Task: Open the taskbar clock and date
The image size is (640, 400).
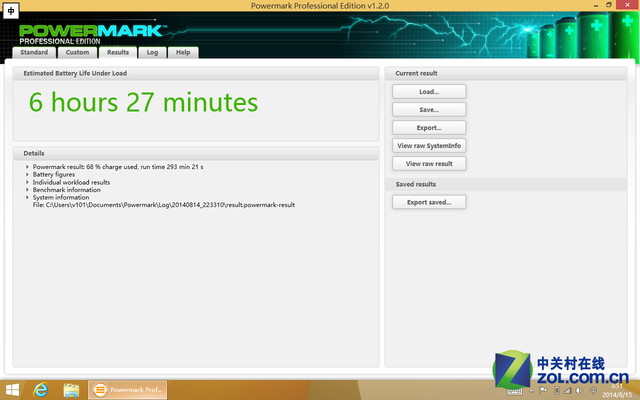Action: coord(617,391)
